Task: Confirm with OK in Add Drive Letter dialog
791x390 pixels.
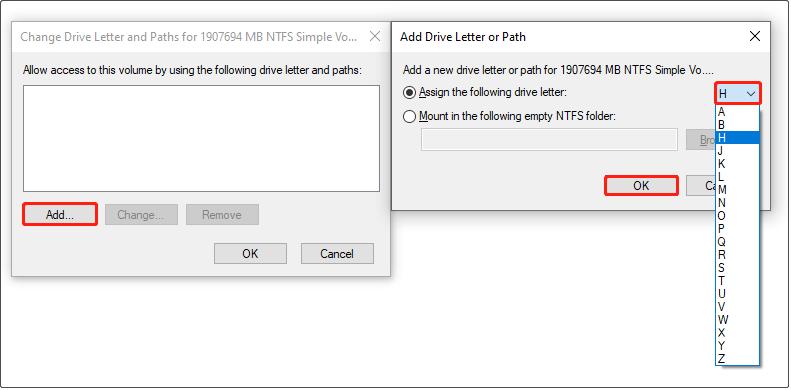Action: (x=641, y=186)
